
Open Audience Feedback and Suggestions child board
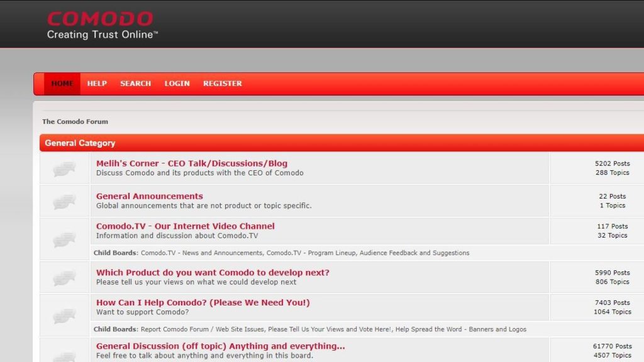click(414, 253)
